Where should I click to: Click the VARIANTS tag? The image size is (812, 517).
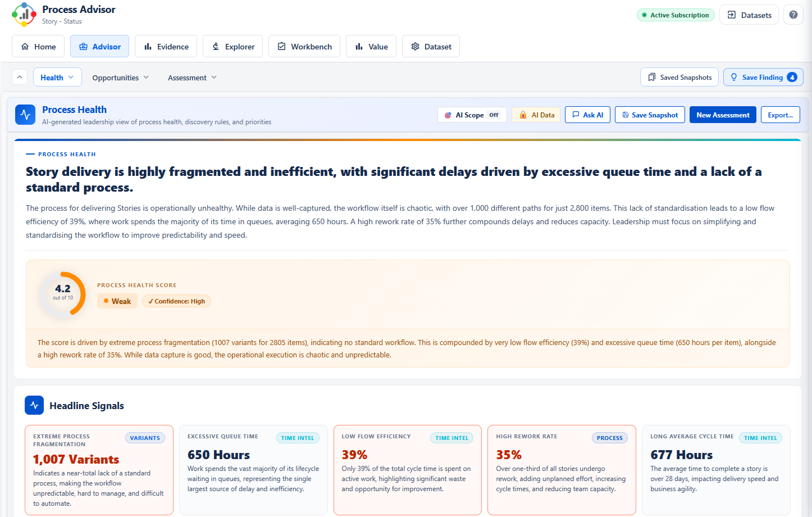point(145,438)
